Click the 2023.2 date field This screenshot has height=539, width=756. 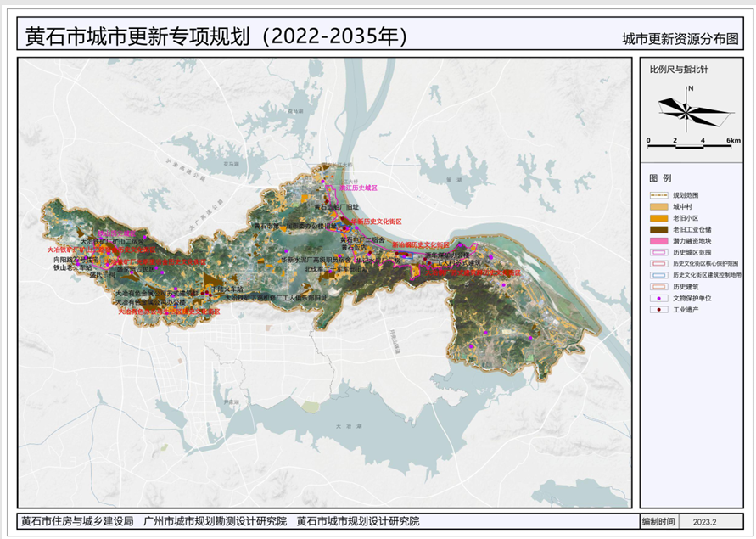coord(704,522)
